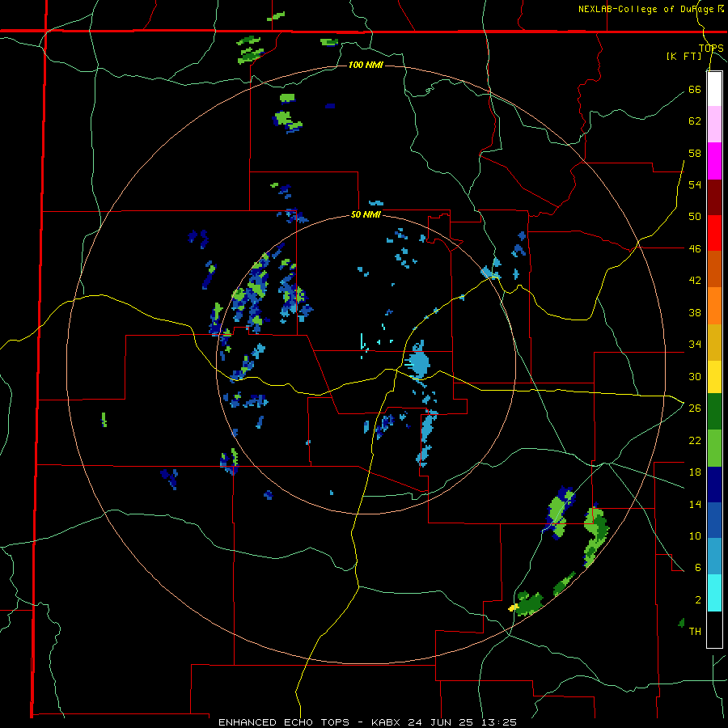The image size is (728, 728).
Task: Click the light blue 6 legend swatch
Action: click(714, 557)
